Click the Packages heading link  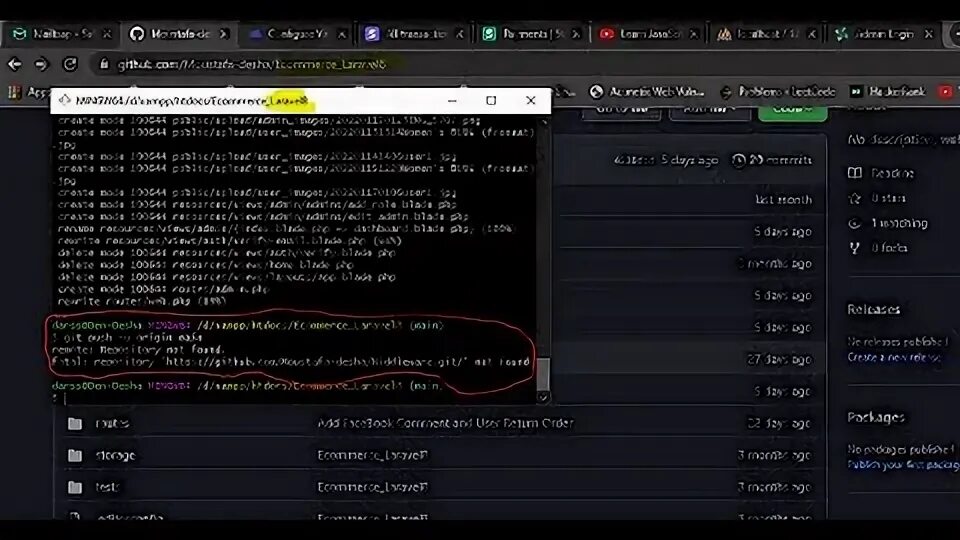click(x=876, y=418)
